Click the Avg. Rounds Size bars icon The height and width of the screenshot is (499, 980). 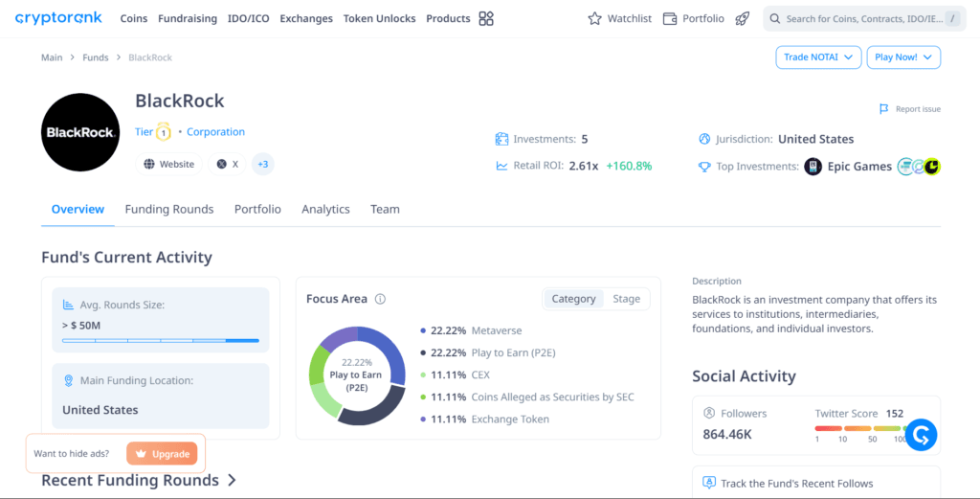click(68, 305)
